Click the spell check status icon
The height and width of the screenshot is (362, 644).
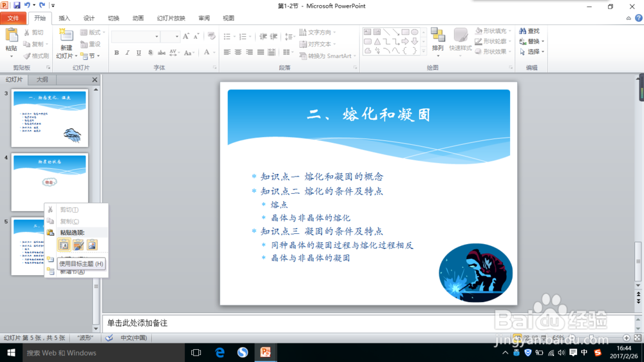[109, 338]
